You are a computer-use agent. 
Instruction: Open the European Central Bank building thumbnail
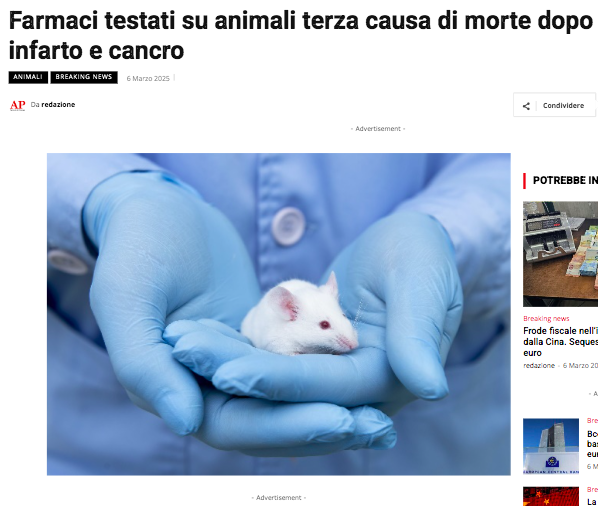(x=551, y=446)
